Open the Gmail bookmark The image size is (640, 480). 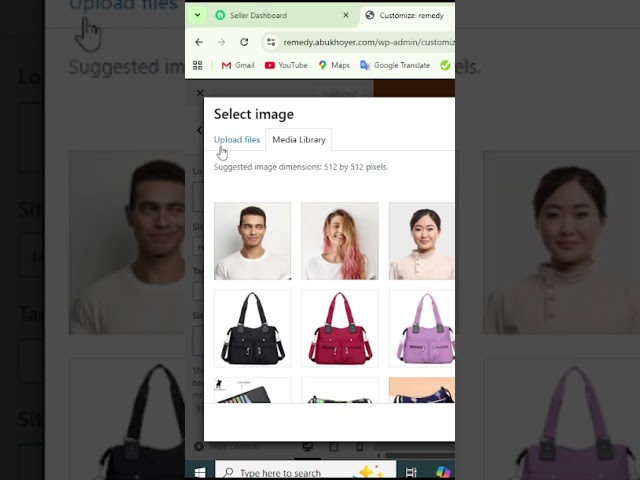[x=238, y=65]
